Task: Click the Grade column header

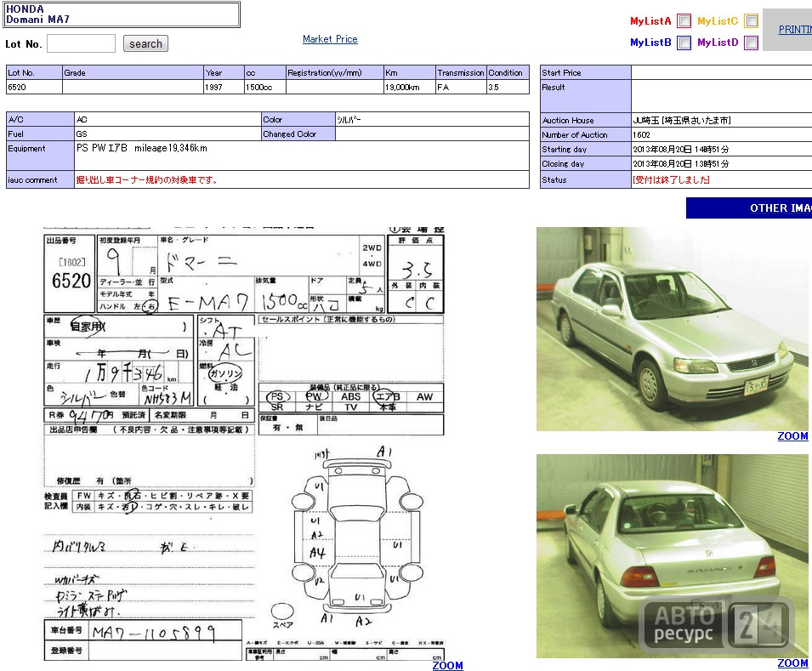Action: click(133, 72)
